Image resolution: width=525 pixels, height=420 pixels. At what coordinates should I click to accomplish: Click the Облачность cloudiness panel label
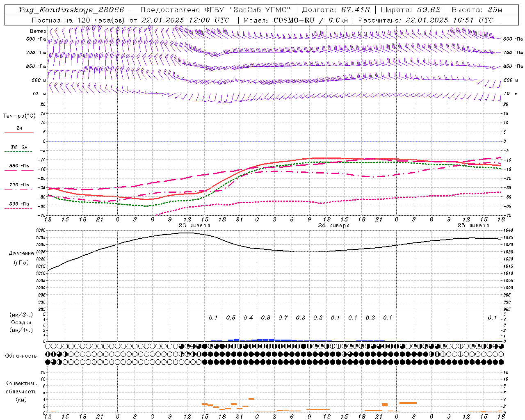tap(21, 356)
